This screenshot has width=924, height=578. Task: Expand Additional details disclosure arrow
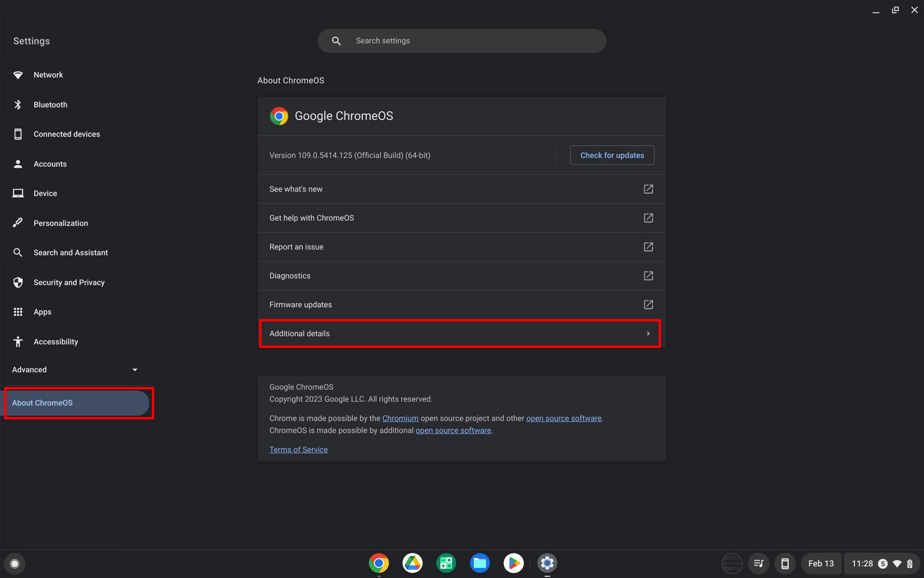(648, 333)
